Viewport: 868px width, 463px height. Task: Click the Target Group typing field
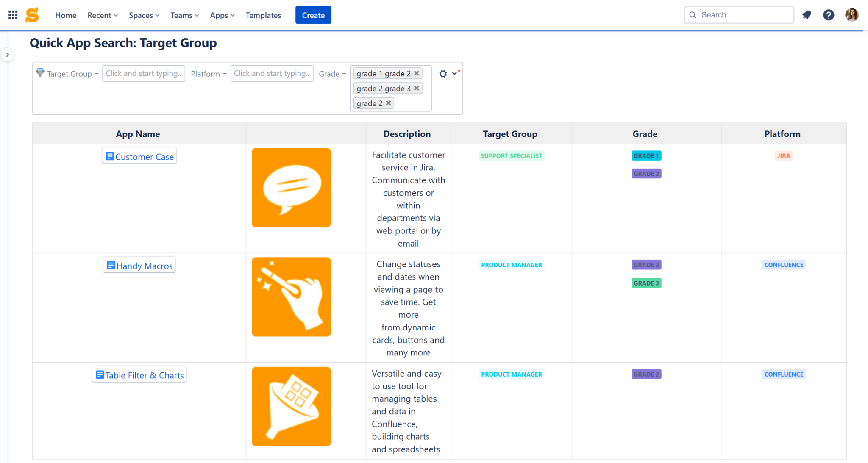pos(143,73)
